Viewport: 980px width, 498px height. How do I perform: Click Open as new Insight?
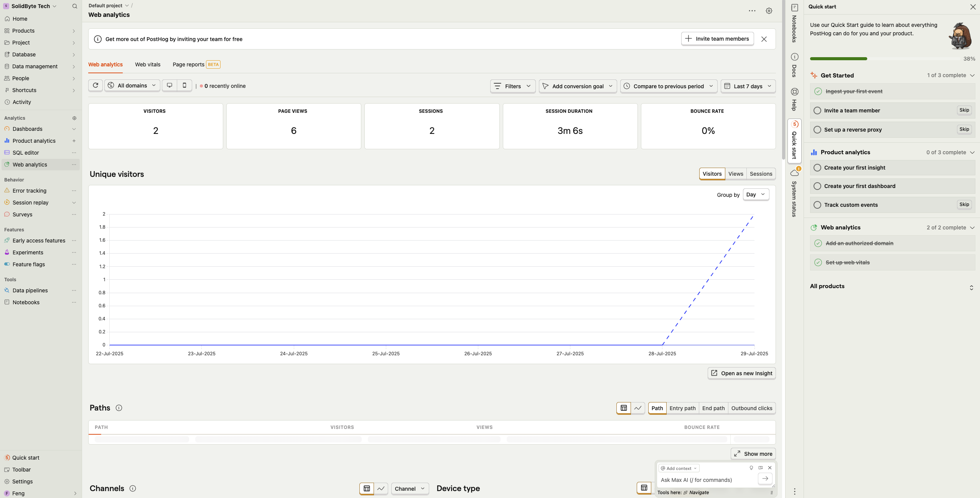coord(741,373)
